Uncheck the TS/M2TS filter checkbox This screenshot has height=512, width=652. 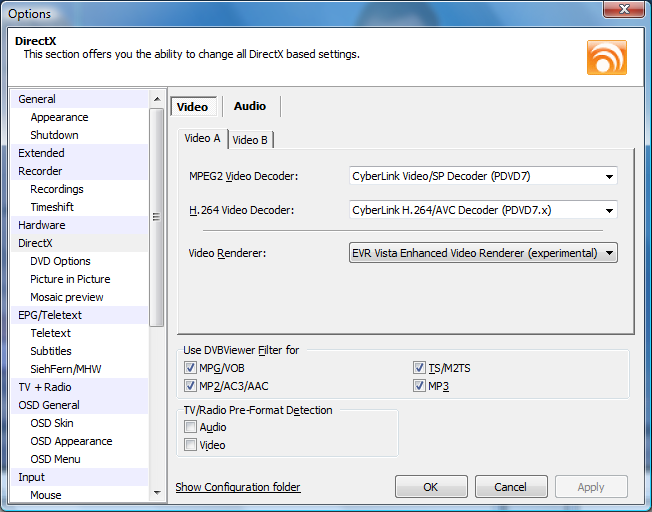[419, 368]
